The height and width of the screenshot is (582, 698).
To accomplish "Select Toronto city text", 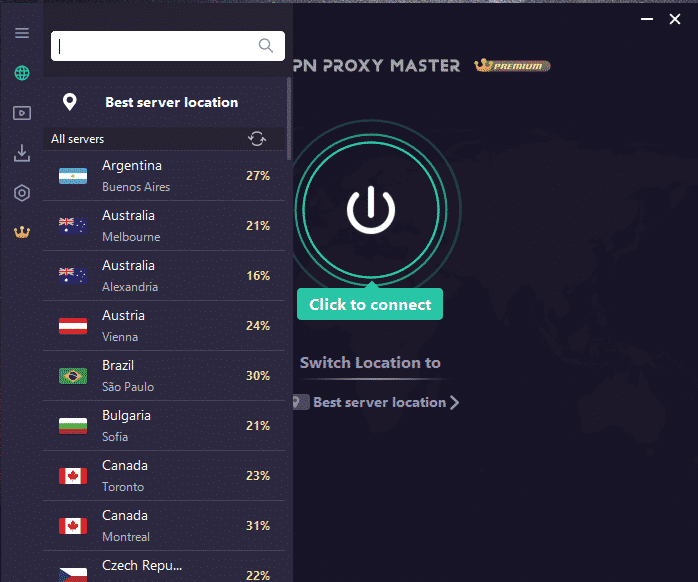I will 123,487.
